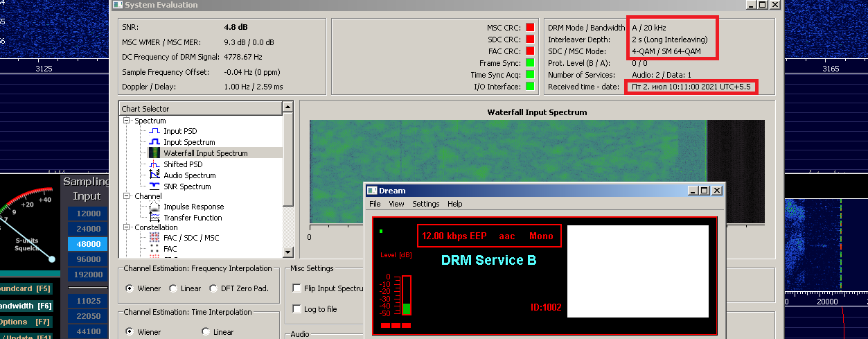
Task: Collapse the Spectrum tree node
Action: click(127, 121)
